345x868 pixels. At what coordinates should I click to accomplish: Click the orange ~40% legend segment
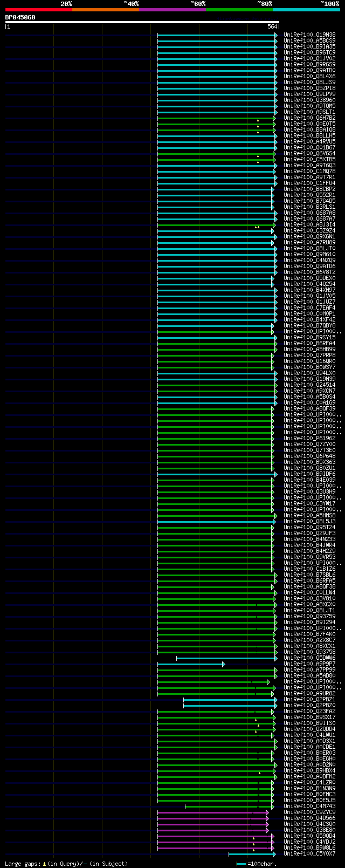pos(106,10)
